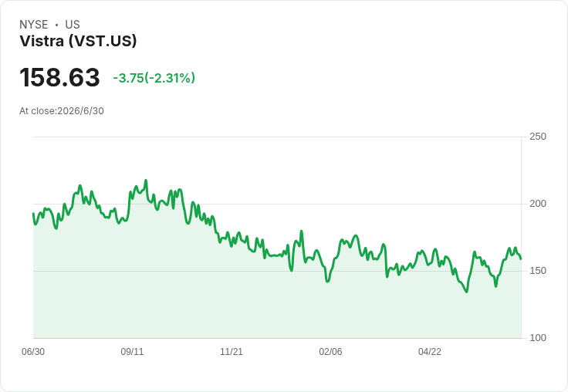
Task: Select the 11/21 x-axis date label
Action: click(232, 351)
